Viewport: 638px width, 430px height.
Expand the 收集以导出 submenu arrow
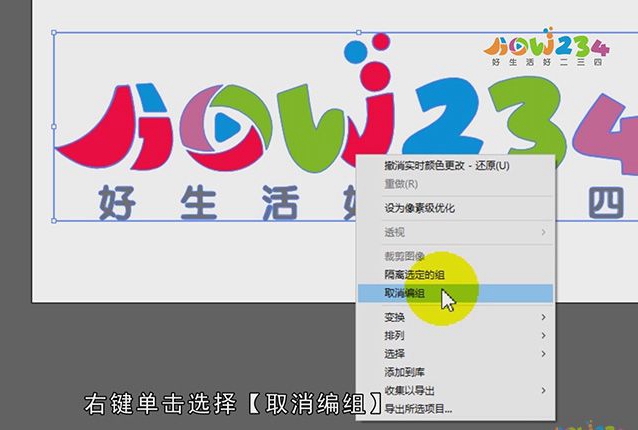pyautogui.click(x=544, y=390)
